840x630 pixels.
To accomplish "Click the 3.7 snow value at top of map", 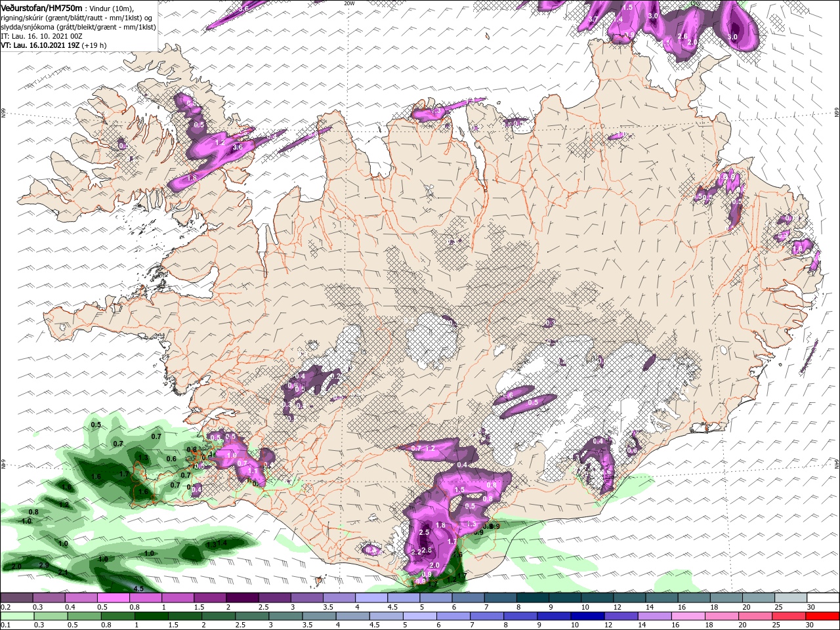I will coord(593,19).
